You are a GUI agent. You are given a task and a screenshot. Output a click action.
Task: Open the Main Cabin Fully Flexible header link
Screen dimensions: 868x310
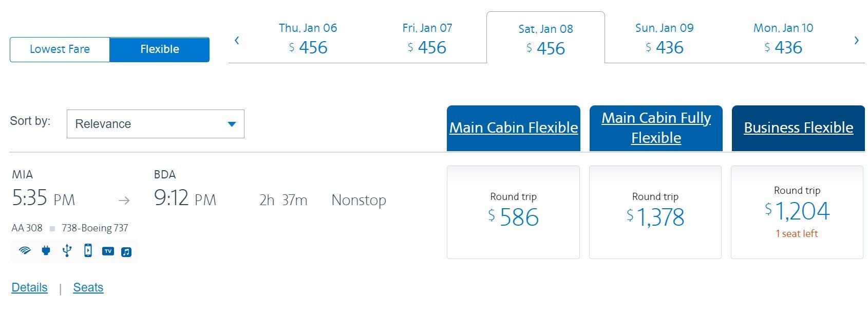tap(656, 128)
